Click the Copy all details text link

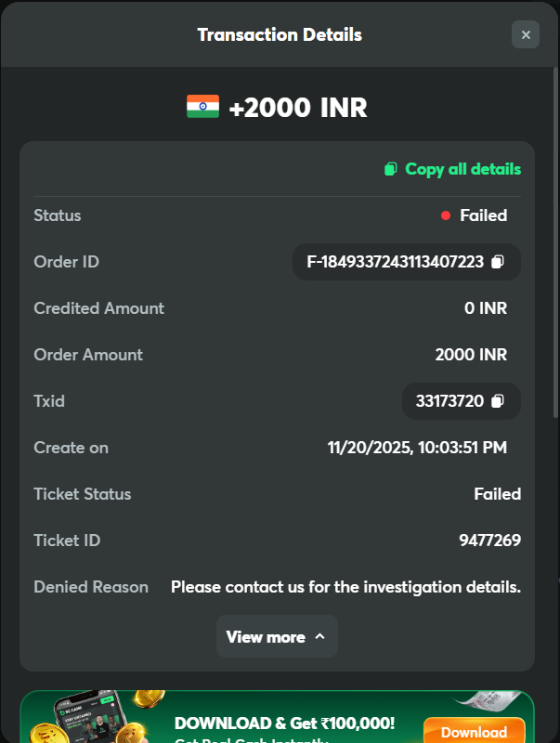462,169
